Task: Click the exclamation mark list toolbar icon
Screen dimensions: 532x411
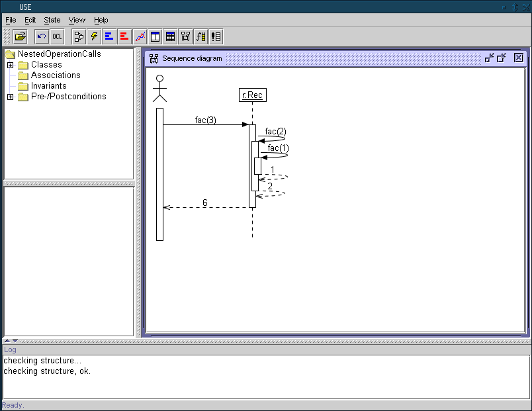Action: click(x=216, y=36)
